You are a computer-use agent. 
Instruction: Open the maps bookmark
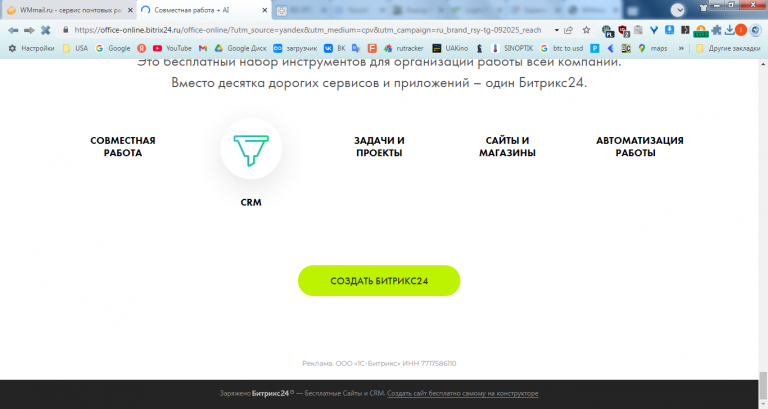coord(652,48)
